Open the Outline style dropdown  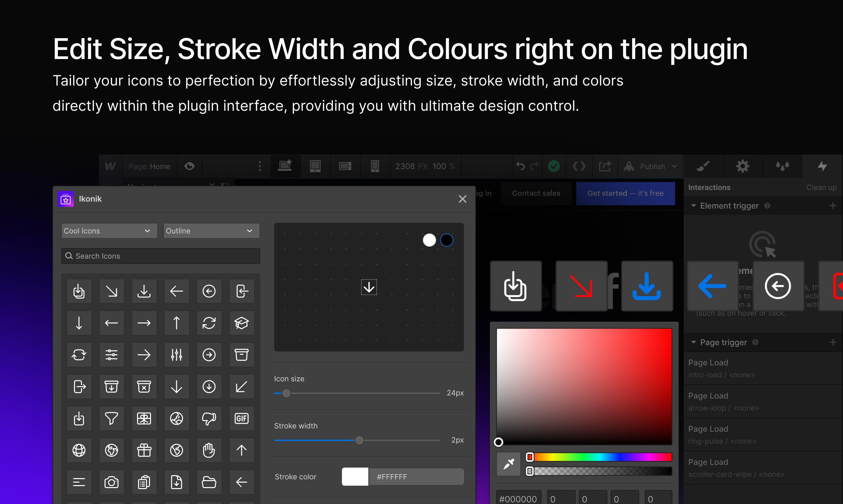pos(211,230)
